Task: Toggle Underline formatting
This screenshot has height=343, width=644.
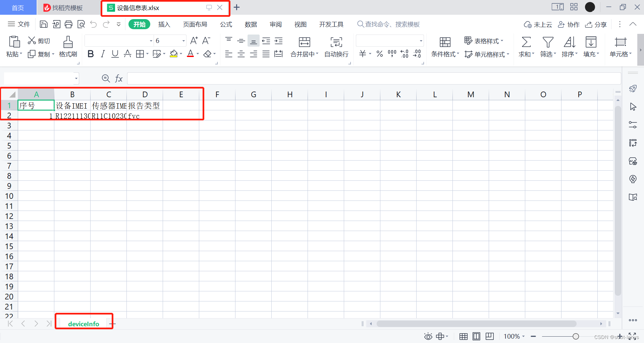Action: [x=115, y=54]
